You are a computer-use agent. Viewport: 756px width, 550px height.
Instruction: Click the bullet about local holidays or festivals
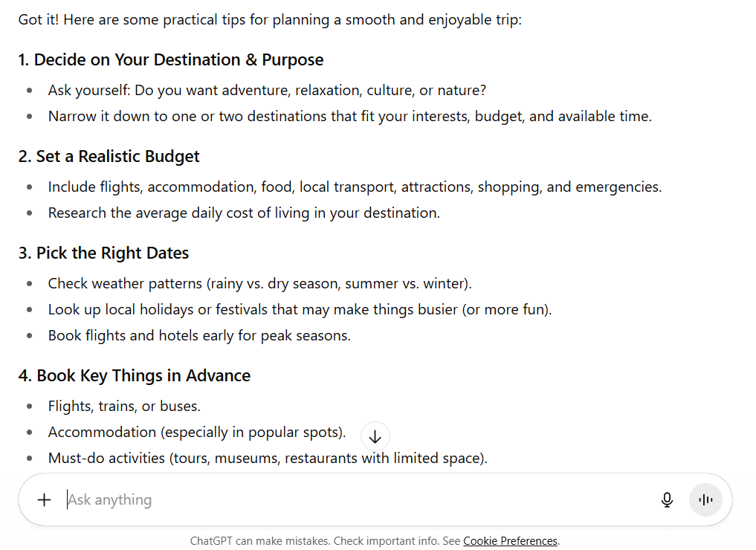tap(300, 310)
